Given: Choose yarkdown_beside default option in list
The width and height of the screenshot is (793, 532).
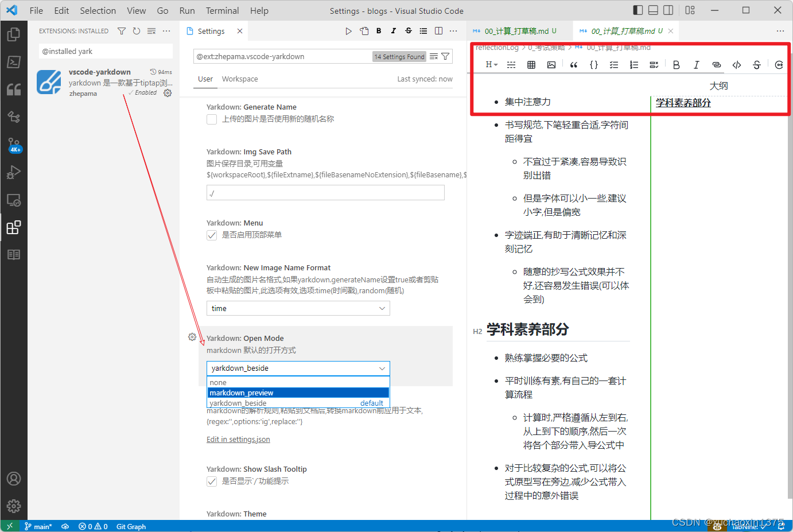Looking at the screenshot, I should [x=298, y=403].
